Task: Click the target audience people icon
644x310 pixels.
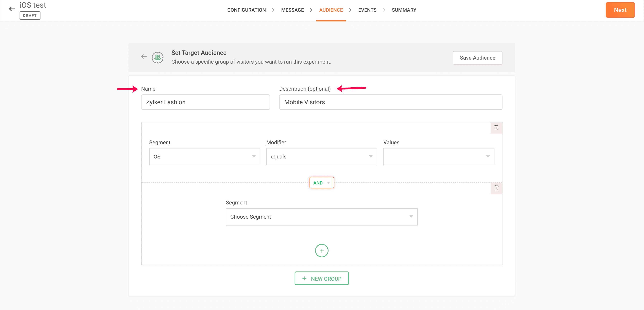Action: click(157, 58)
